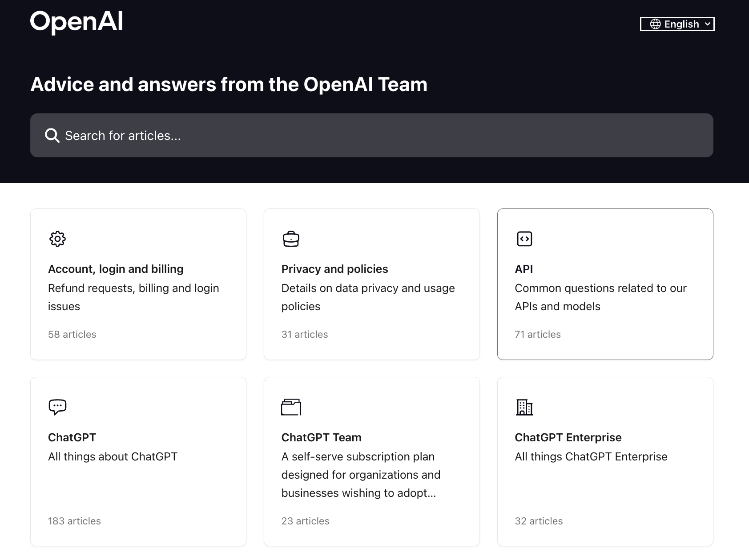Open the ChatGPT collection title
The width and height of the screenshot is (749, 560).
pyautogui.click(x=72, y=437)
